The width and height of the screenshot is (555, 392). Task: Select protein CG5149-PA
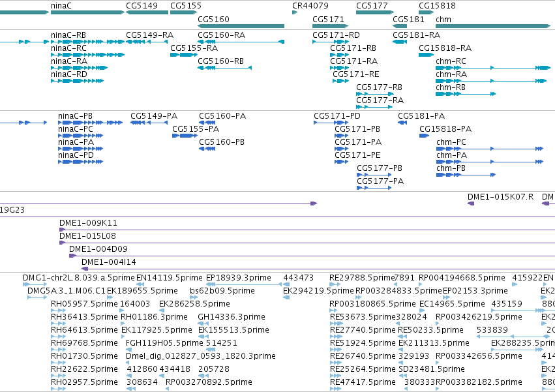tap(149, 123)
